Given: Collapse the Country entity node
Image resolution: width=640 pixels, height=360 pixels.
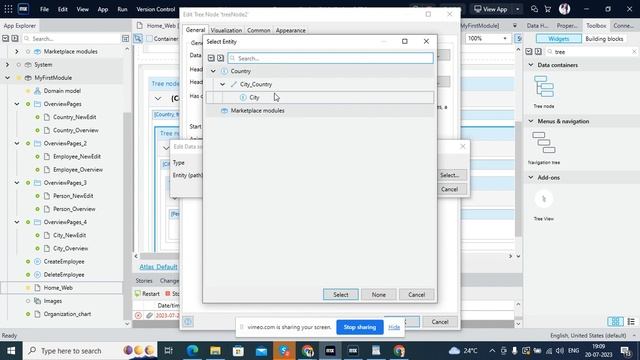Looking at the screenshot, I should point(213,71).
